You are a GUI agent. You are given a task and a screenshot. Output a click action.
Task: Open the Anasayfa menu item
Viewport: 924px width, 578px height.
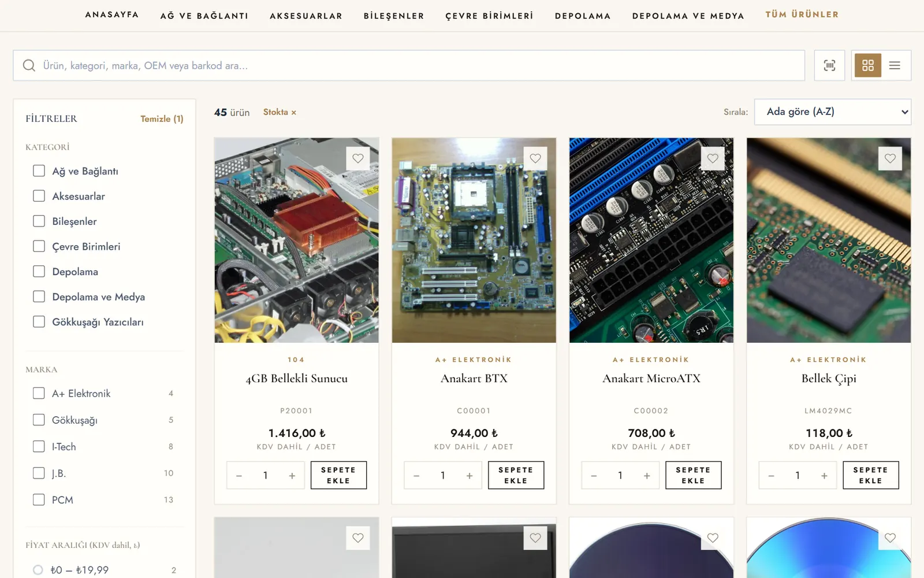112,14
